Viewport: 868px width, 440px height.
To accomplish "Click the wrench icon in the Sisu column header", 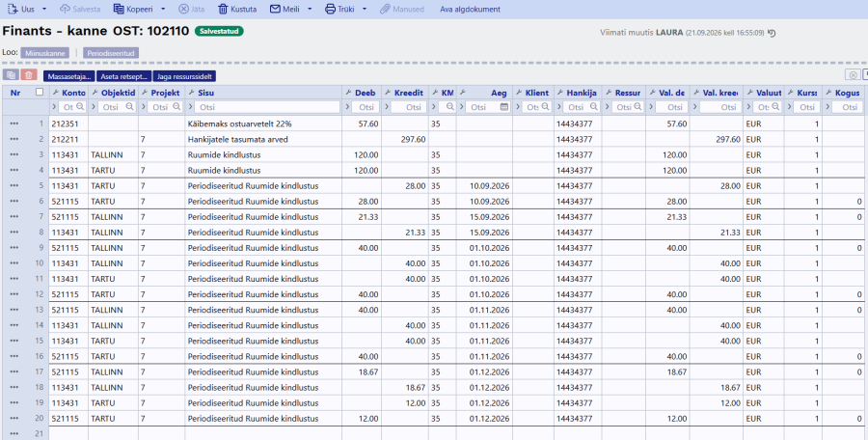I will click(192, 93).
